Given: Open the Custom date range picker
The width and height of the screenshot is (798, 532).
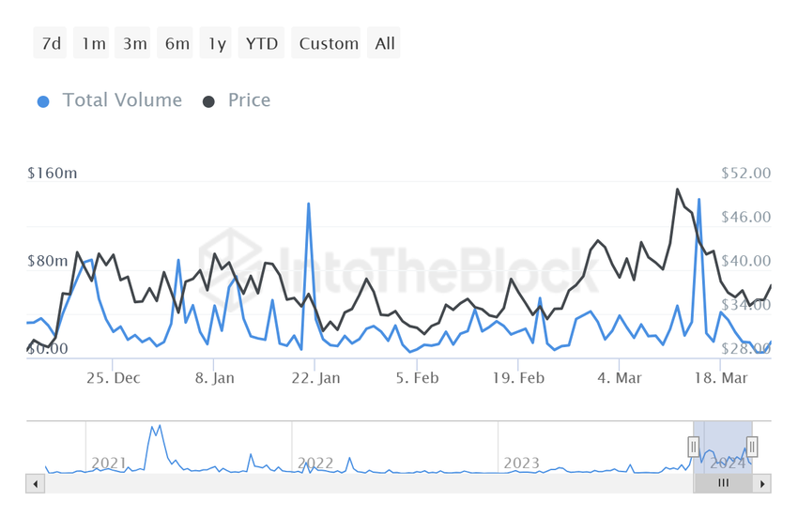Looking at the screenshot, I should (x=326, y=43).
